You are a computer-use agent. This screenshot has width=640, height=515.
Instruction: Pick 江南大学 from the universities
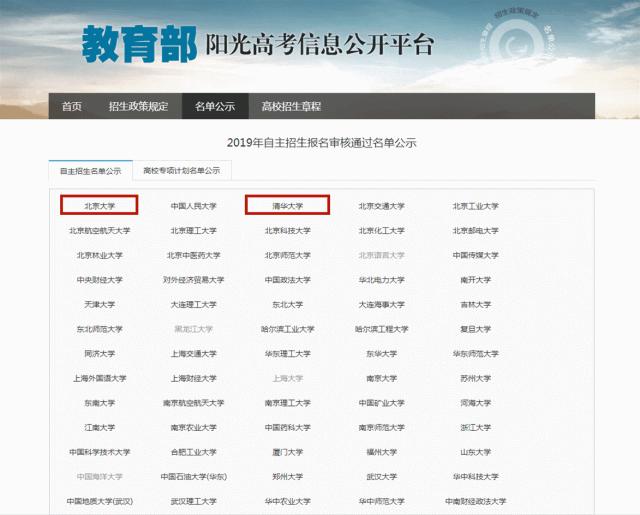[x=100, y=427]
